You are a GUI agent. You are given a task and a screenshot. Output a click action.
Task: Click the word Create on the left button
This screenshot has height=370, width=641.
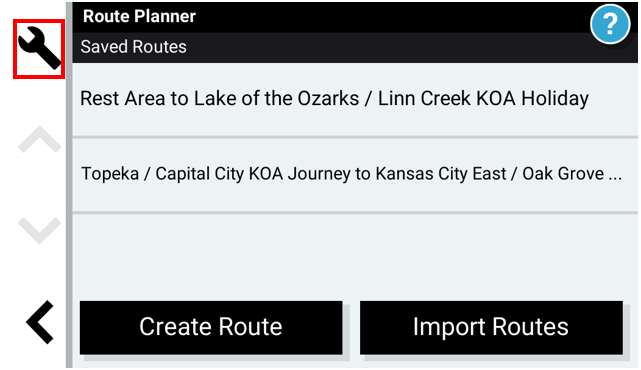pos(175,327)
